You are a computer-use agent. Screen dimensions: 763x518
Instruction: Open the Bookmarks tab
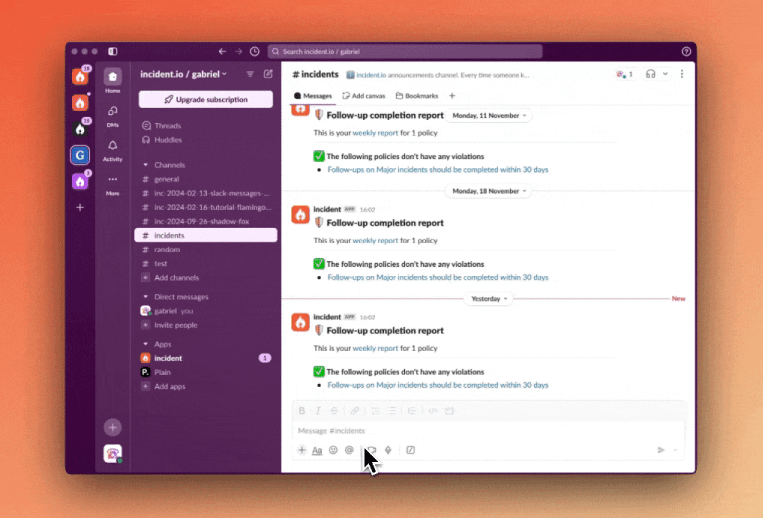point(417,96)
